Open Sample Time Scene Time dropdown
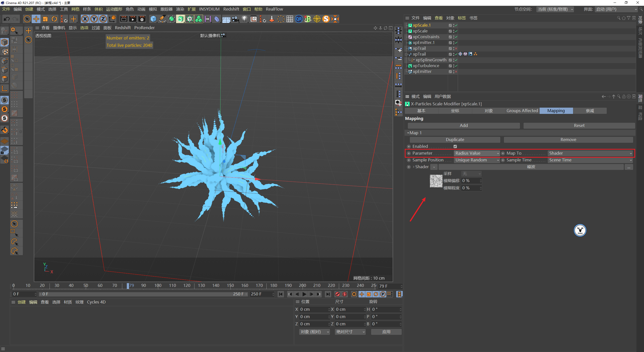 590,160
